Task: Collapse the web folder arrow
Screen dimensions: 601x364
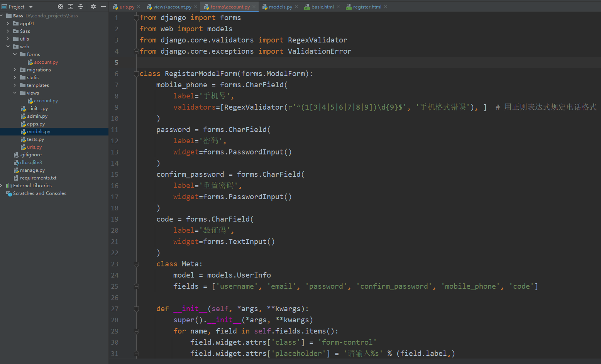Action: click(8, 47)
